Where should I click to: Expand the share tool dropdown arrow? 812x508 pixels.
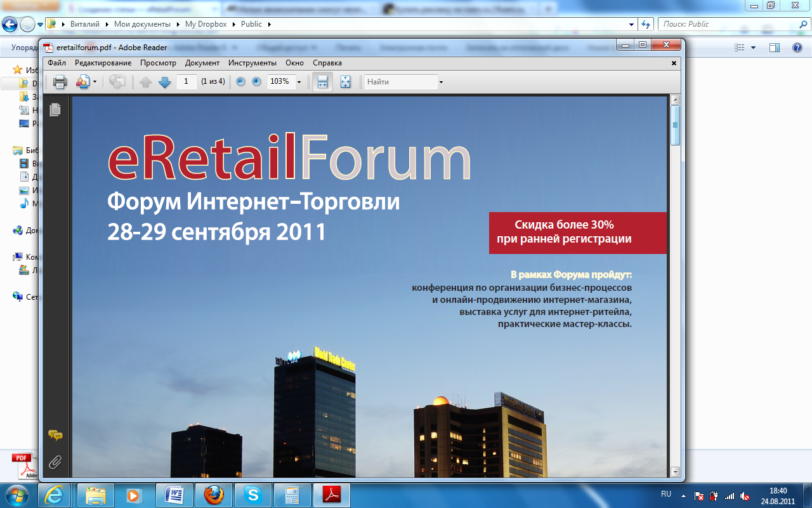(95, 82)
